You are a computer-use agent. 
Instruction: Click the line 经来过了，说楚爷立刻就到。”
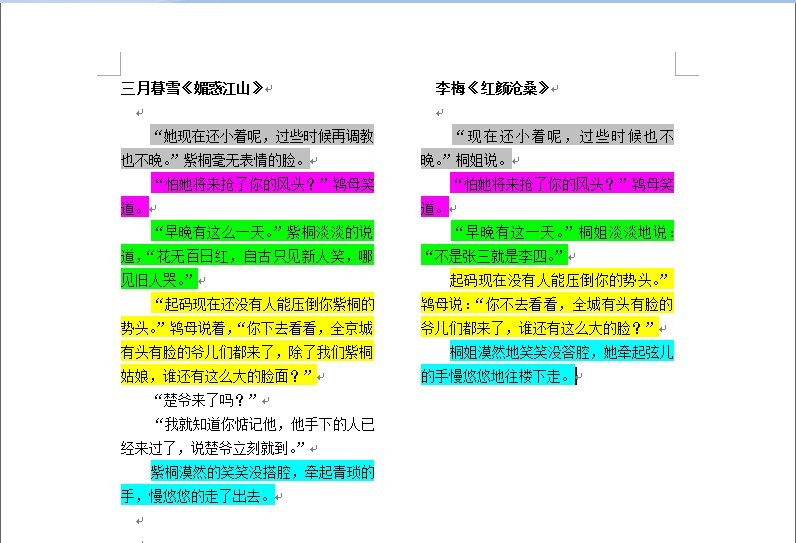213,448
